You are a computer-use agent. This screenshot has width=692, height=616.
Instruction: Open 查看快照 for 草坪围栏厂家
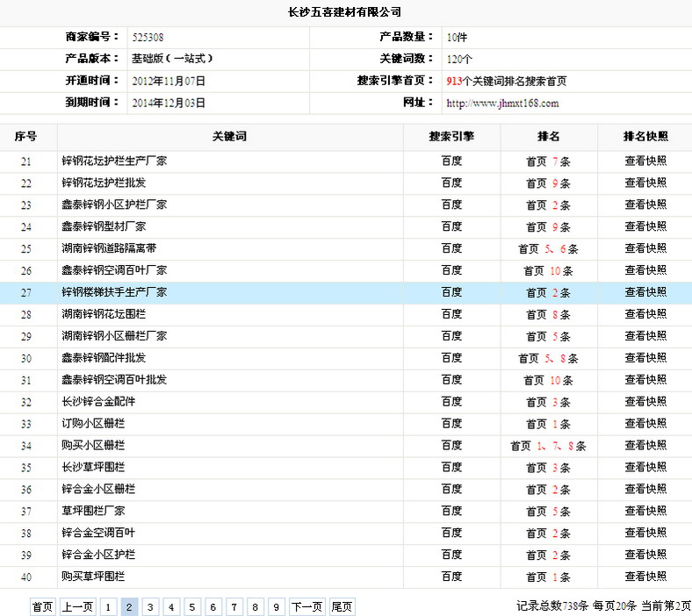[645, 511]
